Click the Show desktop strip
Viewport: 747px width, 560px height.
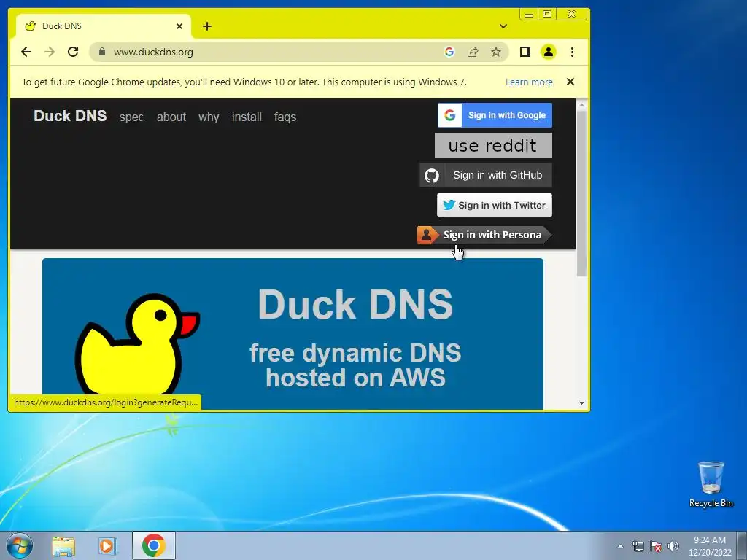[742, 545]
